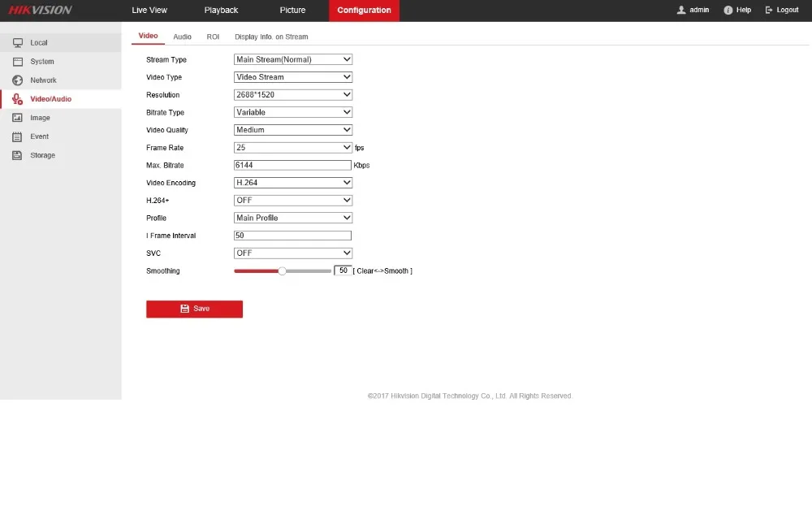This screenshot has width=812, height=528.
Task: Open Storage settings in sidebar
Action: [x=61, y=155]
